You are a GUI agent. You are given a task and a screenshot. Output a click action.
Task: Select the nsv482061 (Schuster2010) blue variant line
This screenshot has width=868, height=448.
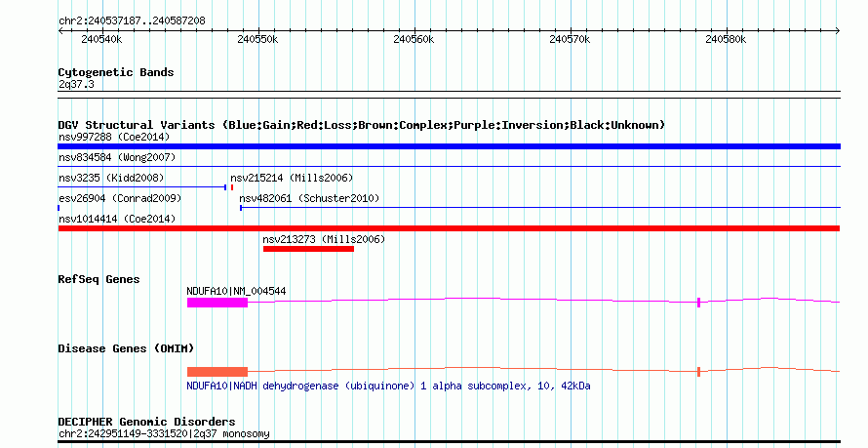click(x=539, y=208)
